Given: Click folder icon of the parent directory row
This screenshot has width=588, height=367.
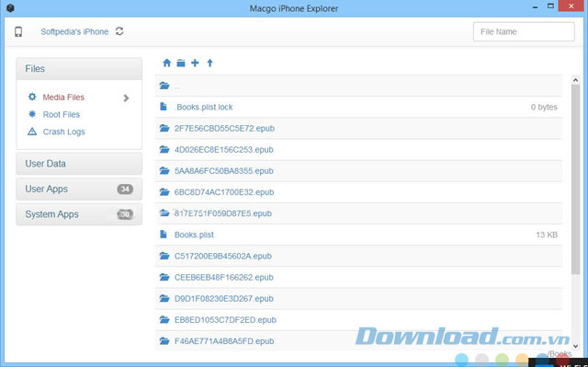Looking at the screenshot, I should 164,86.
